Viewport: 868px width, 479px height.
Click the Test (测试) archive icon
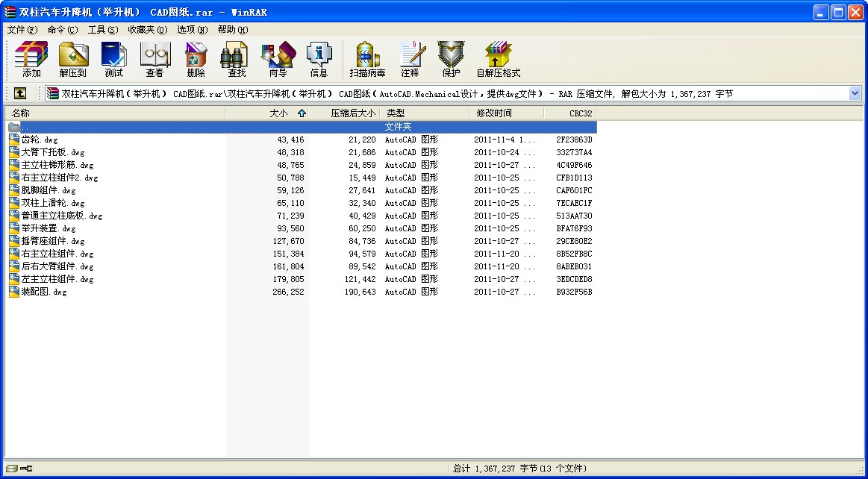click(114, 59)
